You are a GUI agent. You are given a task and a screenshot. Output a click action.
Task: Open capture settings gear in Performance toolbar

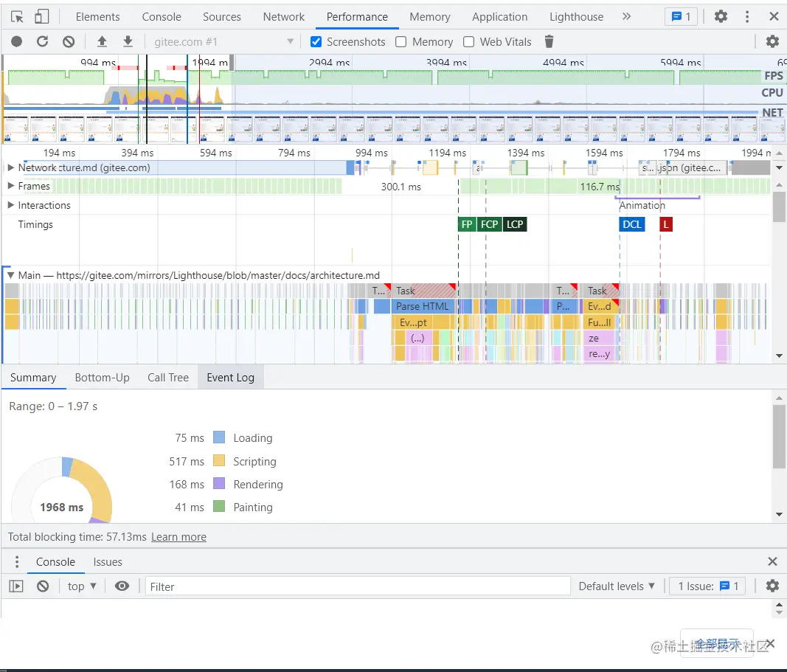pyautogui.click(x=772, y=41)
